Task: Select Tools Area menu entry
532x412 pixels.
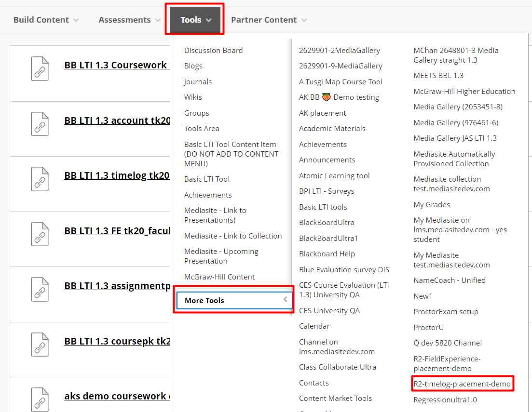Action: 202,129
